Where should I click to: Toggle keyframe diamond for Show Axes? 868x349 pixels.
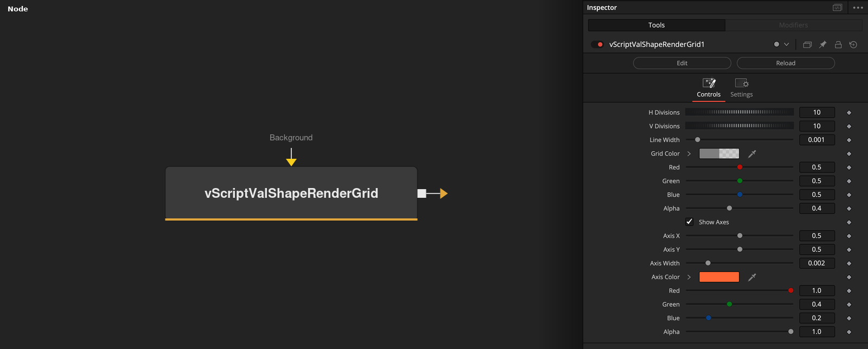[x=849, y=222]
